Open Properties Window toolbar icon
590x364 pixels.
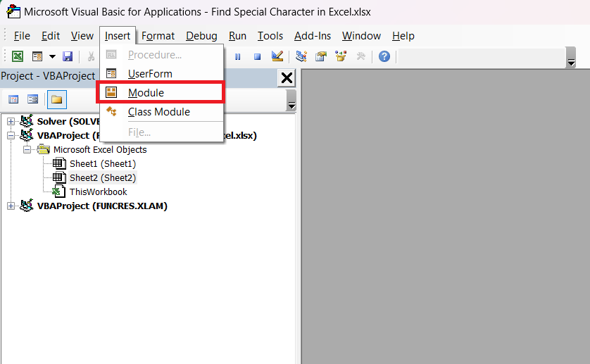(321, 56)
